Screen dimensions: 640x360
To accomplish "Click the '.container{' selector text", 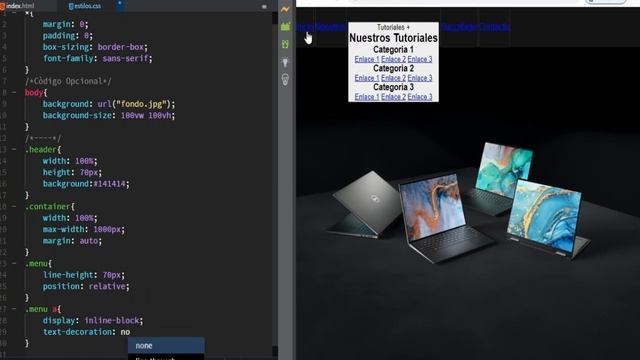I will (x=50, y=207).
